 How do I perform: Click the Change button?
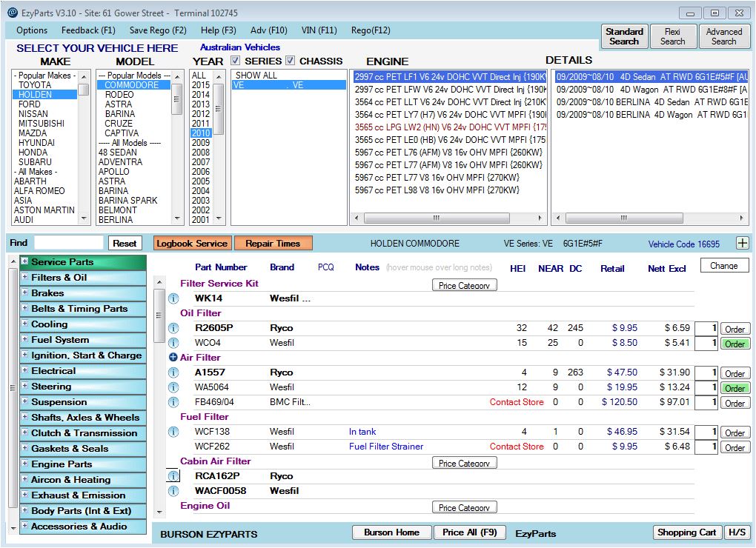[724, 265]
